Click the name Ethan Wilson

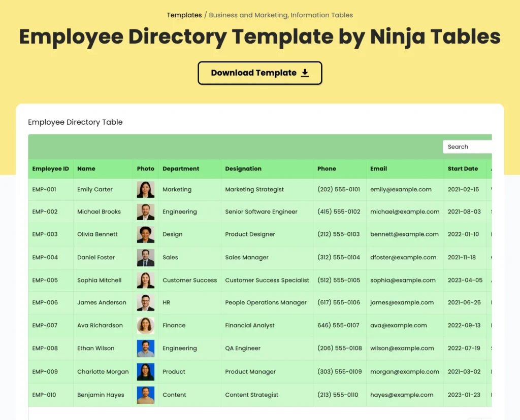pos(95,348)
